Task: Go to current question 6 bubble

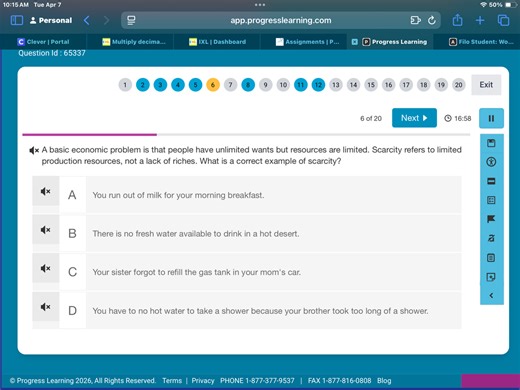Action: click(213, 85)
